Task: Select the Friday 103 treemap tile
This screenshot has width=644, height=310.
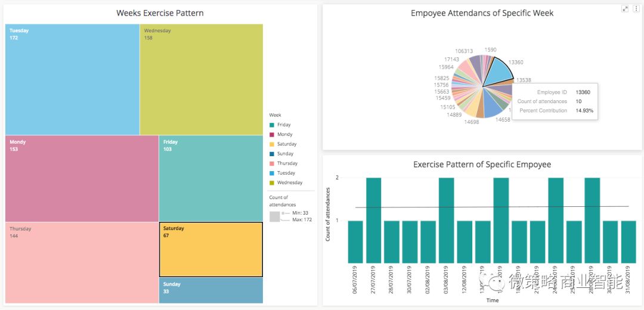Action: 210,178
